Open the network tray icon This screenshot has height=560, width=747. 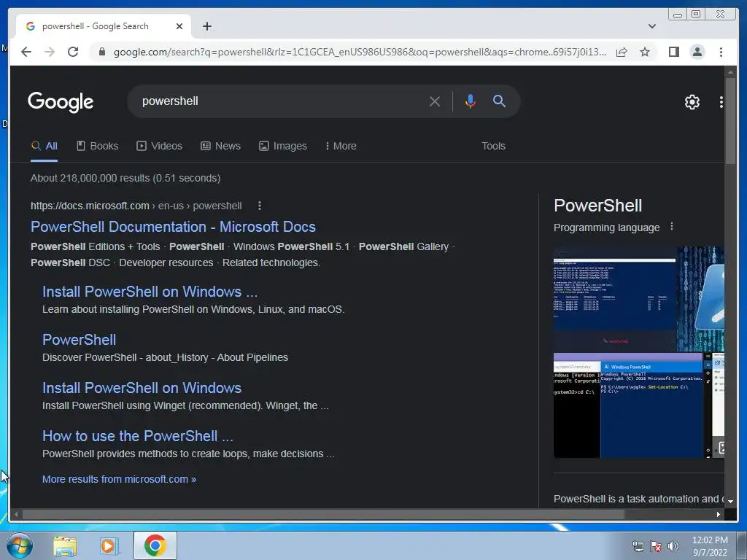[638, 546]
